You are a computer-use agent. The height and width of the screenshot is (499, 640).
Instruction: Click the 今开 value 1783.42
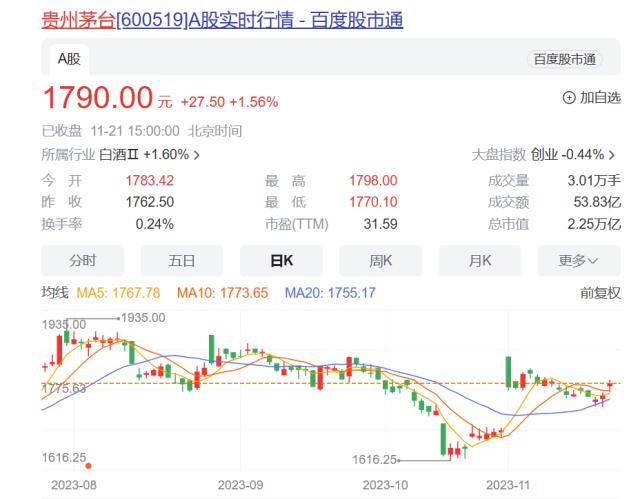point(149,181)
